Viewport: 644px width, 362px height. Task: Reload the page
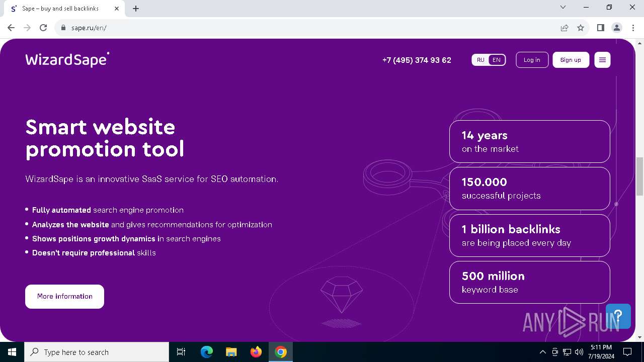point(43,28)
